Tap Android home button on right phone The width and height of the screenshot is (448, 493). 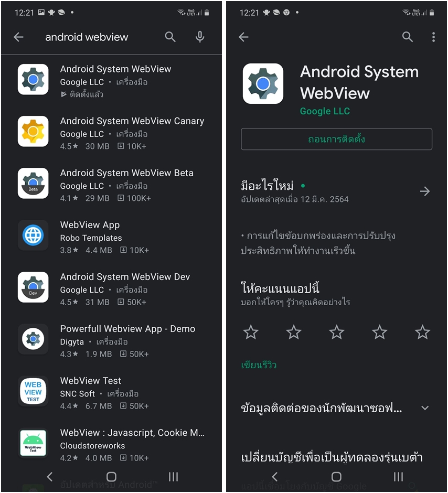click(336, 477)
